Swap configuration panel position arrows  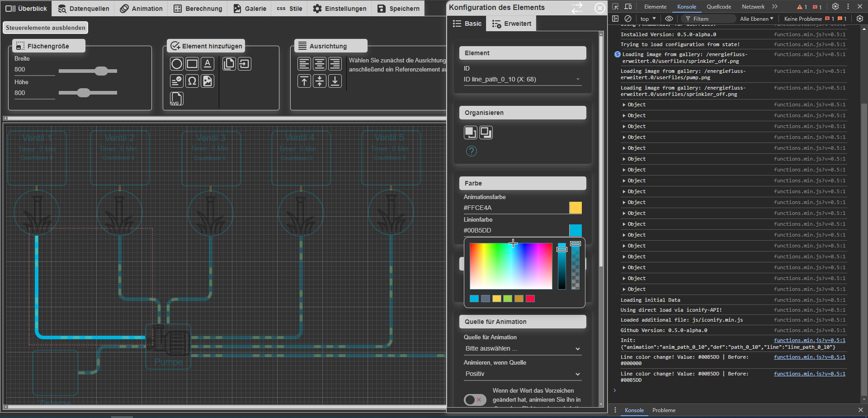click(x=577, y=8)
